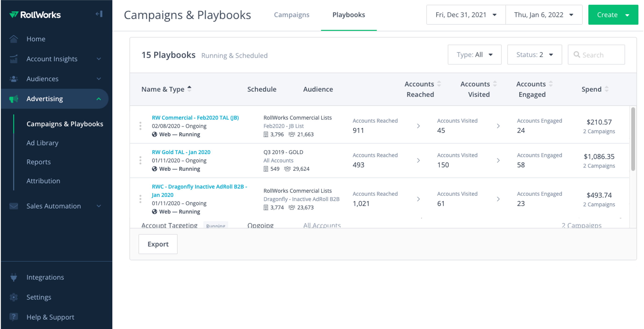Click the Accounts Engaged value 58
Viewport: 644px width, 329px height.
[521, 165]
